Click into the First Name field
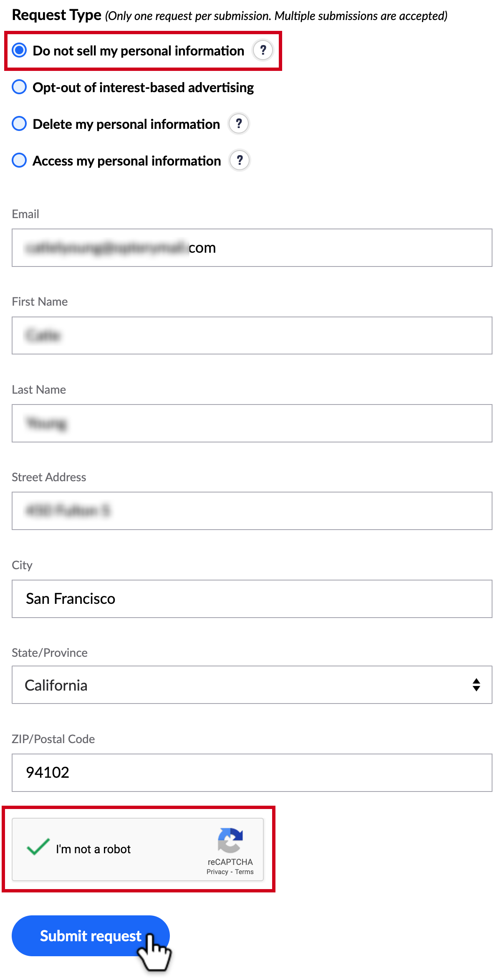The height and width of the screenshot is (980, 500). click(x=252, y=335)
